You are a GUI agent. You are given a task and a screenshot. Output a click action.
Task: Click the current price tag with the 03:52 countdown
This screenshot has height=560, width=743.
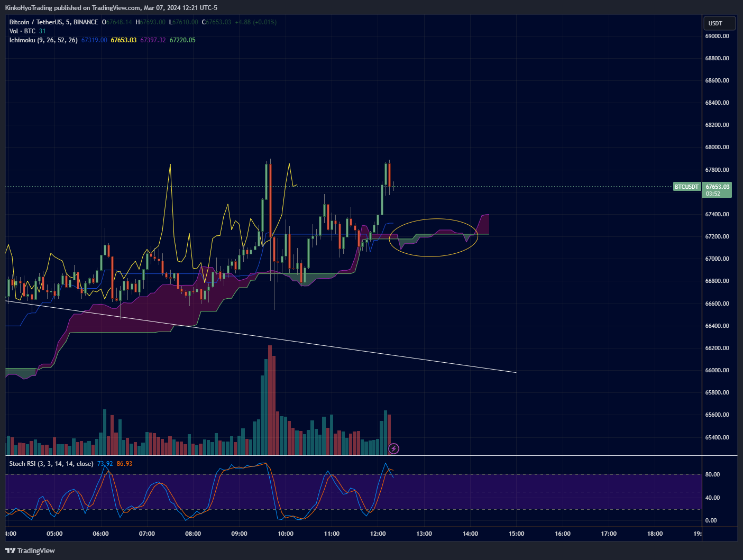pos(717,190)
